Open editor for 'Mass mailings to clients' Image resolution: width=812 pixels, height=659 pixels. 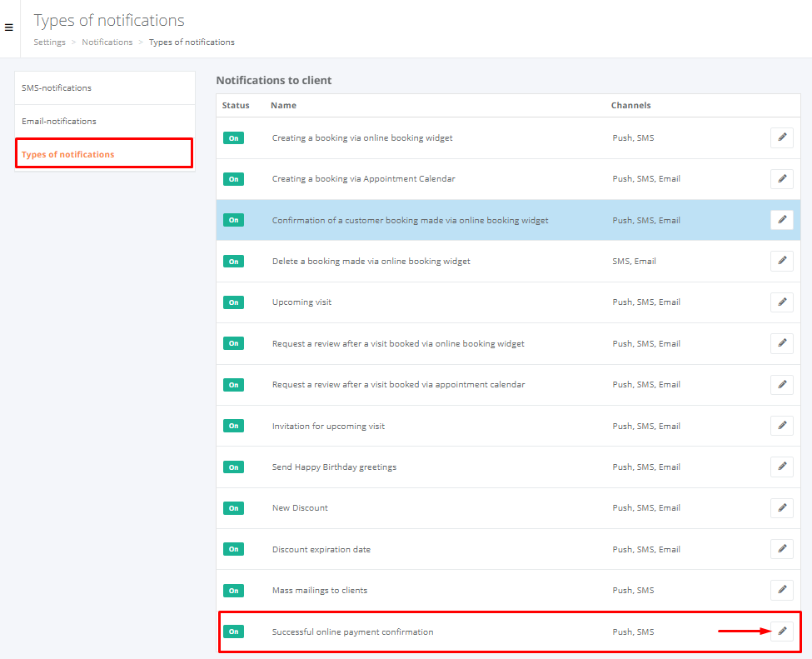pos(781,590)
